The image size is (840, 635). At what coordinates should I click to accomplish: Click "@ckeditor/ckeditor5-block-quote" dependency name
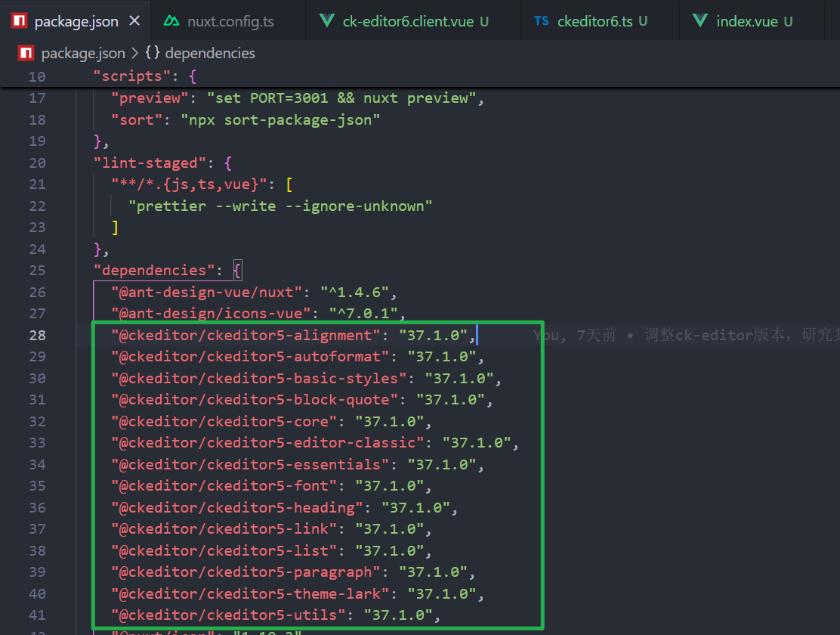coord(255,400)
